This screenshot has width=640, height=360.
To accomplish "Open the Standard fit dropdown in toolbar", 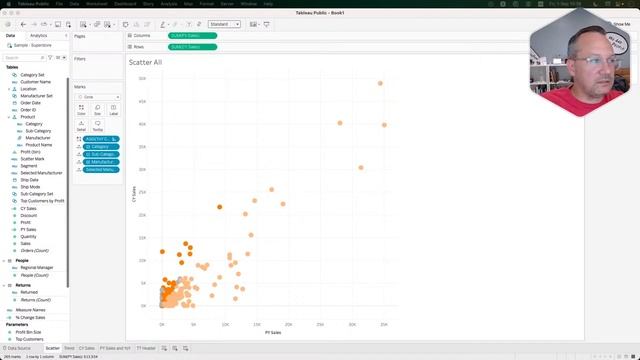I will point(224,24).
